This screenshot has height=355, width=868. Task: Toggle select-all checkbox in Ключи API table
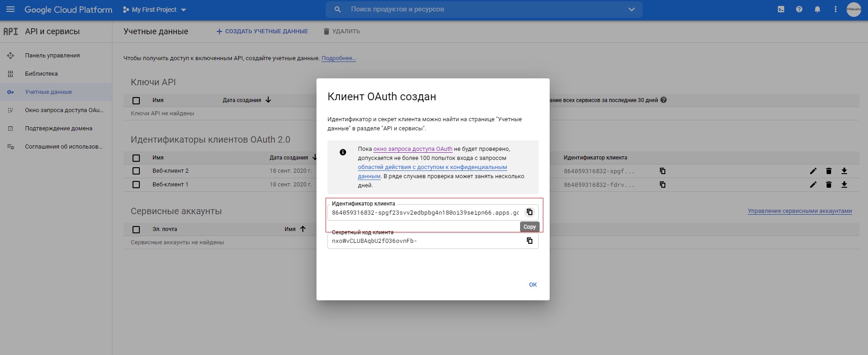point(136,101)
